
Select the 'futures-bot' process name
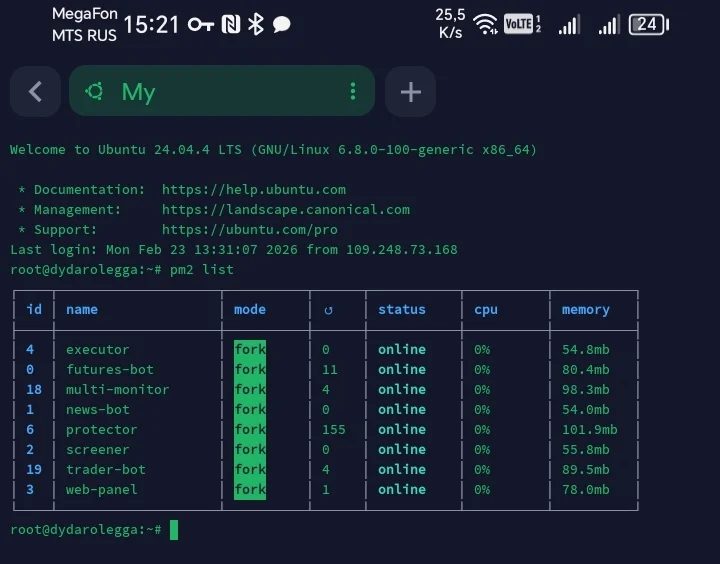coord(110,369)
